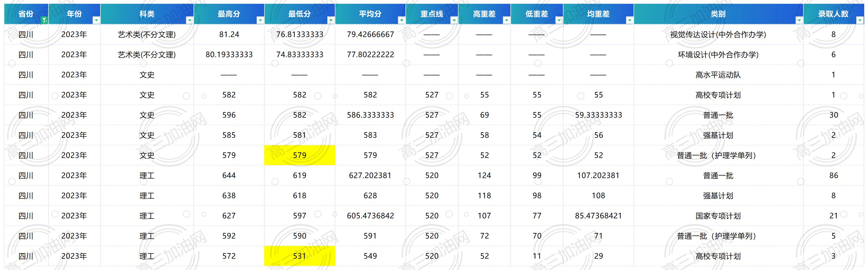Click the 572 highest score cell
Image resolution: width=868 pixels, height=270 pixels.
click(x=229, y=256)
